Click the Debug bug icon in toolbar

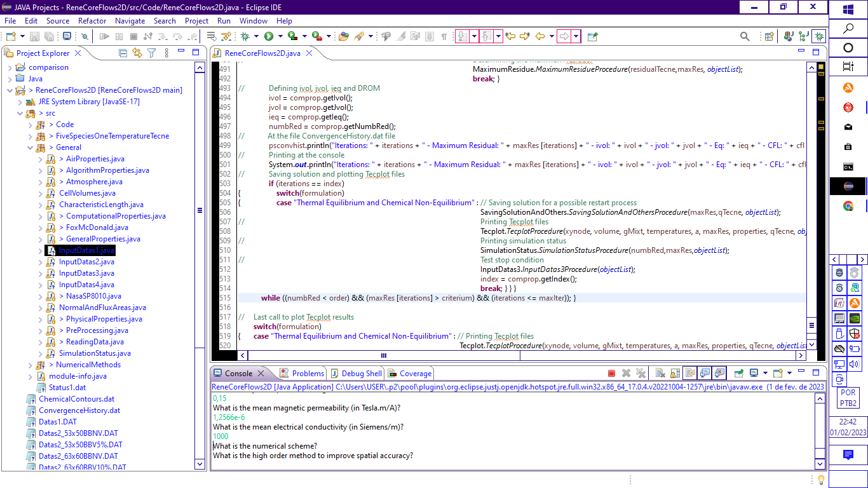[245, 36]
